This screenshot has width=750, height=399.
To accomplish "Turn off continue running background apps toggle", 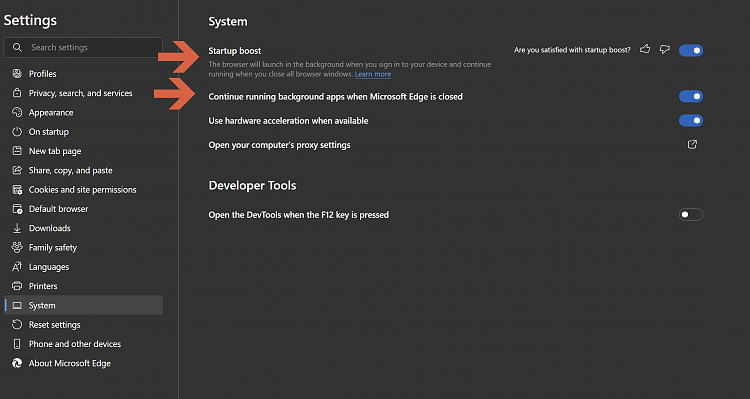I will (x=691, y=96).
